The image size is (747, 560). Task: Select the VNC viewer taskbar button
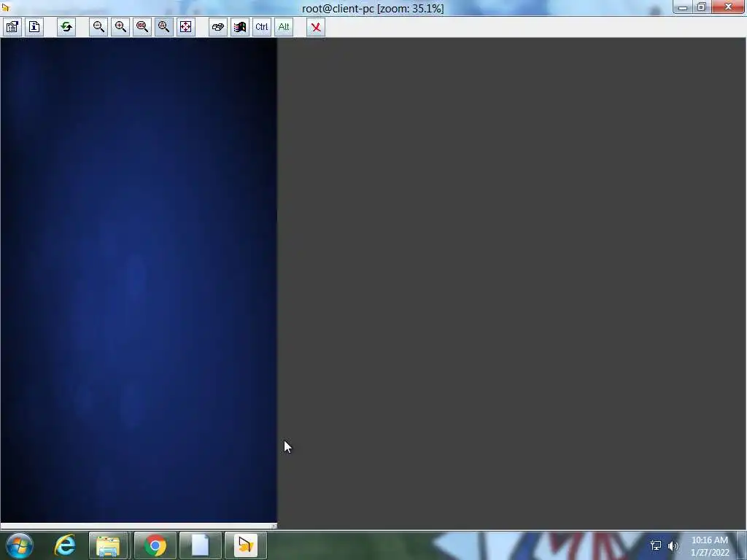tap(245, 545)
